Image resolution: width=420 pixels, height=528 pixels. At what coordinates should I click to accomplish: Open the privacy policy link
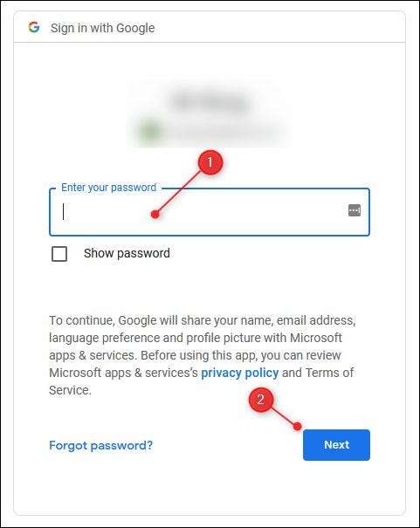click(x=240, y=373)
